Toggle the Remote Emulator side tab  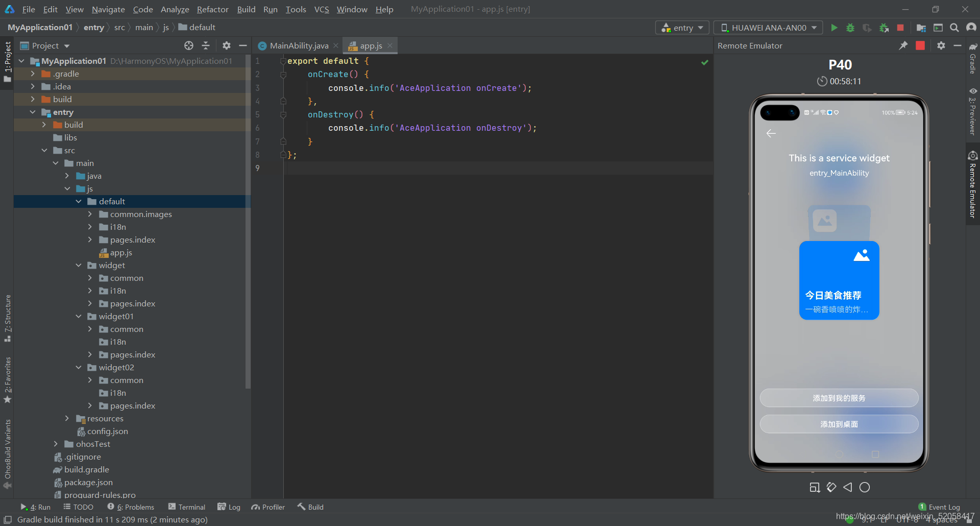(973, 185)
